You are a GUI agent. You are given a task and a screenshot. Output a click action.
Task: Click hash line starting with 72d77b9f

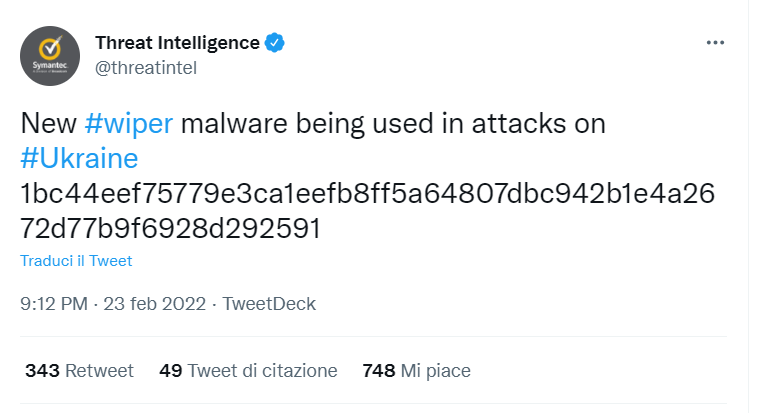click(170, 228)
